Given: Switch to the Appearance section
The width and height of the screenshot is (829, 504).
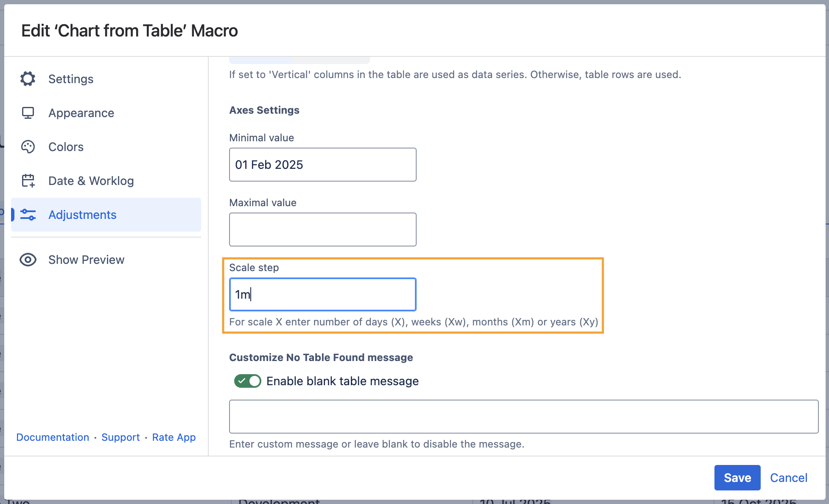Looking at the screenshot, I should tap(81, 113).
